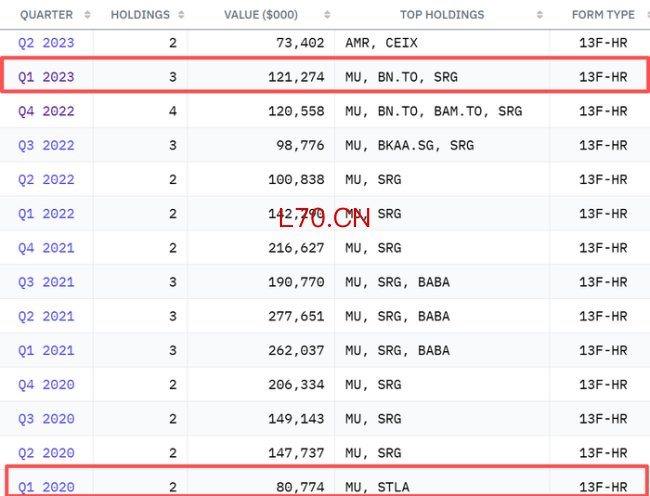Open the Q4 2020 quarter link

[46, 385]
